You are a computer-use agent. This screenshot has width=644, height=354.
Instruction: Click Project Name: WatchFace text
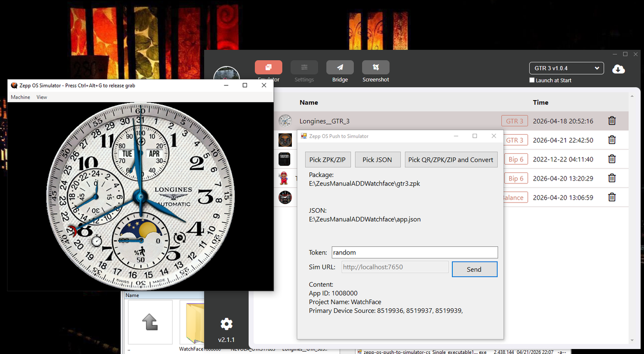345,302
